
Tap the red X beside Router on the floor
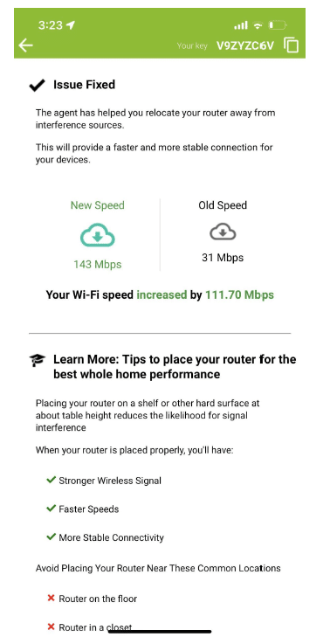[51, 598]
